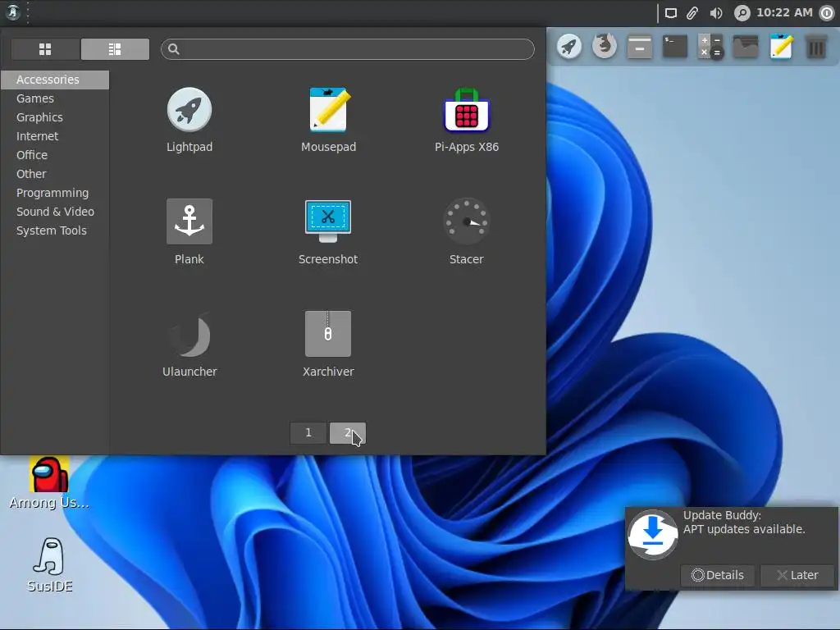Viewport: 840px width, 630px height.
Task: Launch the Lightpad app
Action: tap(189, 120)
